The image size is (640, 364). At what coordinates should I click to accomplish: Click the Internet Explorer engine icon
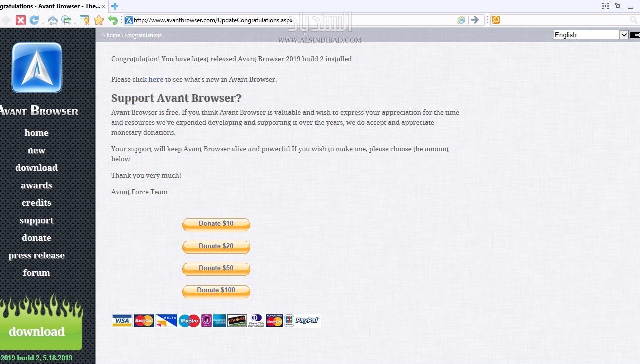461,20
